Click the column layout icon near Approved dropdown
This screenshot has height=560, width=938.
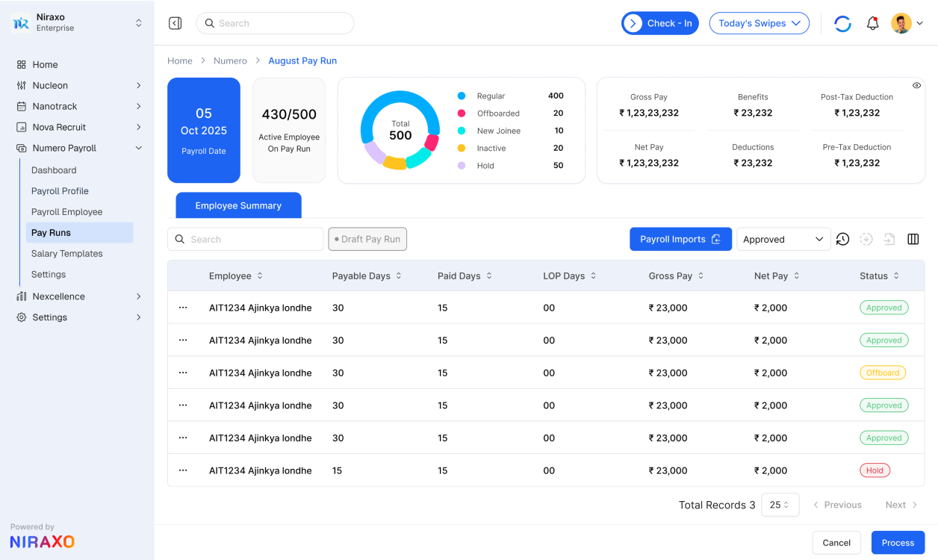click(913, 239)
